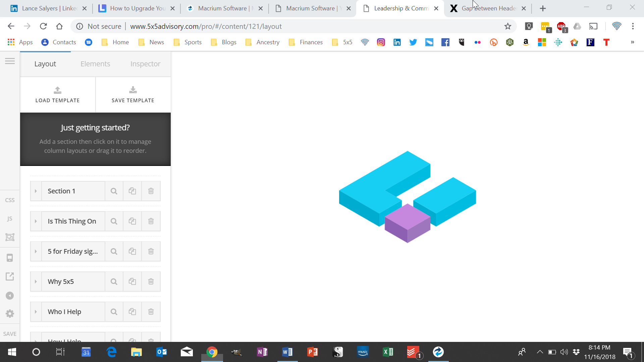
Task: Expand the Section 1 row
Action: coord(36,191)
